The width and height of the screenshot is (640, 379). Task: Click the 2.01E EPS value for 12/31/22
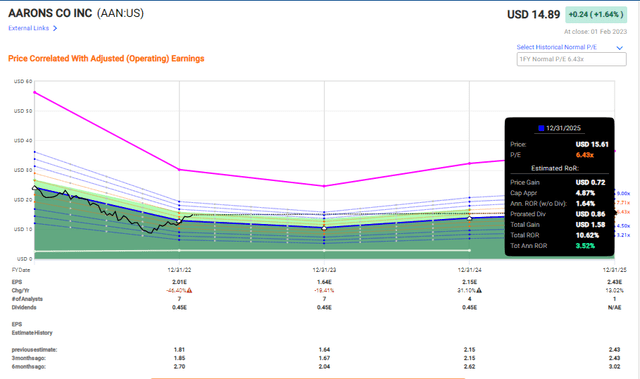click(179, 282)
